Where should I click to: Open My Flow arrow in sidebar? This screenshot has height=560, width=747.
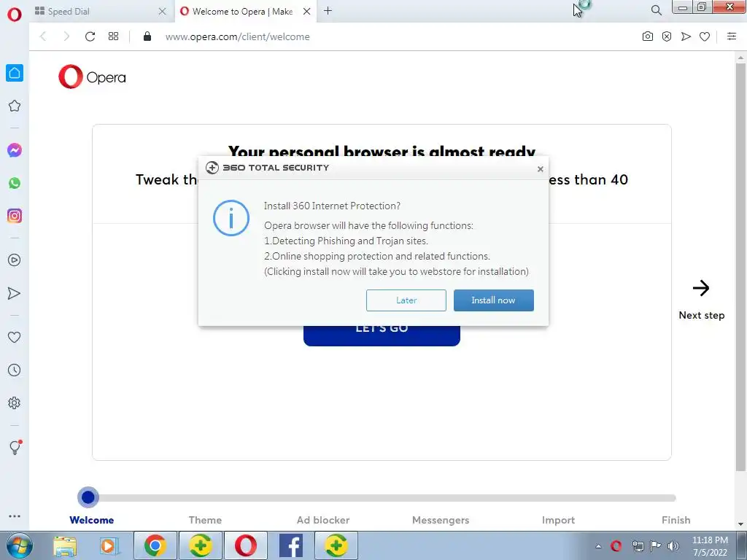point(15,293)
